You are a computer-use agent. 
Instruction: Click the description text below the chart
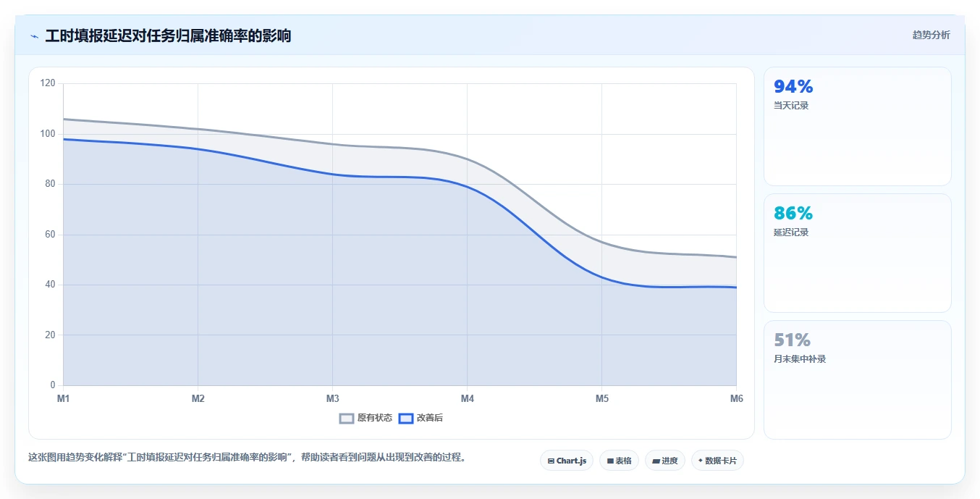coord(248,458)
